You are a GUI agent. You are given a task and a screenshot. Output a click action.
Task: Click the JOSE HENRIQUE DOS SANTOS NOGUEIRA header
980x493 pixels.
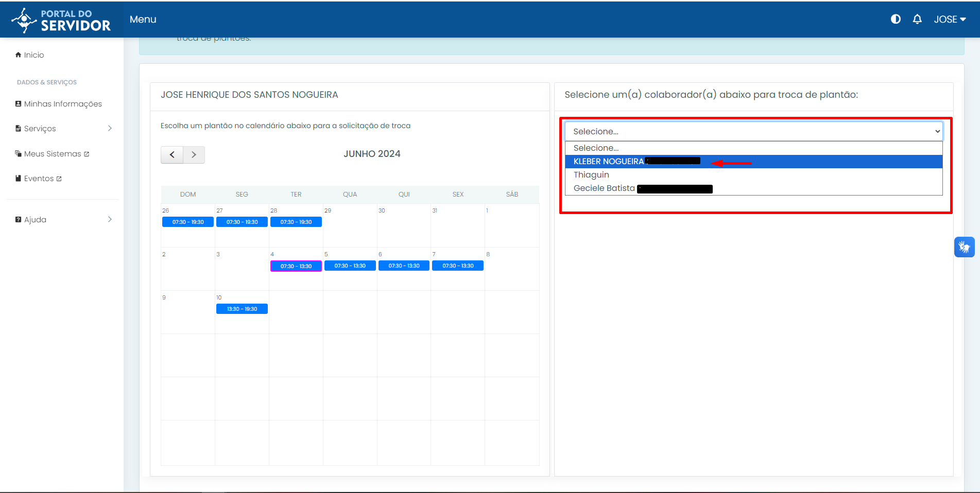(x=249, y=95)
